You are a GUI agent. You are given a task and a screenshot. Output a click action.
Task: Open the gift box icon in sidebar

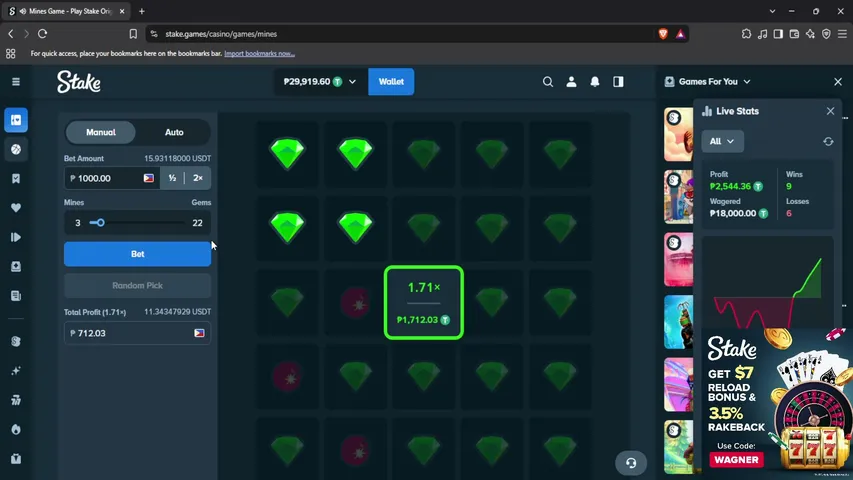point(16,459)
